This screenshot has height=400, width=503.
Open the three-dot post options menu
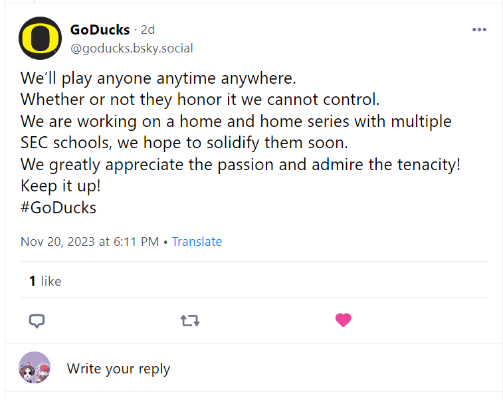(479, 30)
